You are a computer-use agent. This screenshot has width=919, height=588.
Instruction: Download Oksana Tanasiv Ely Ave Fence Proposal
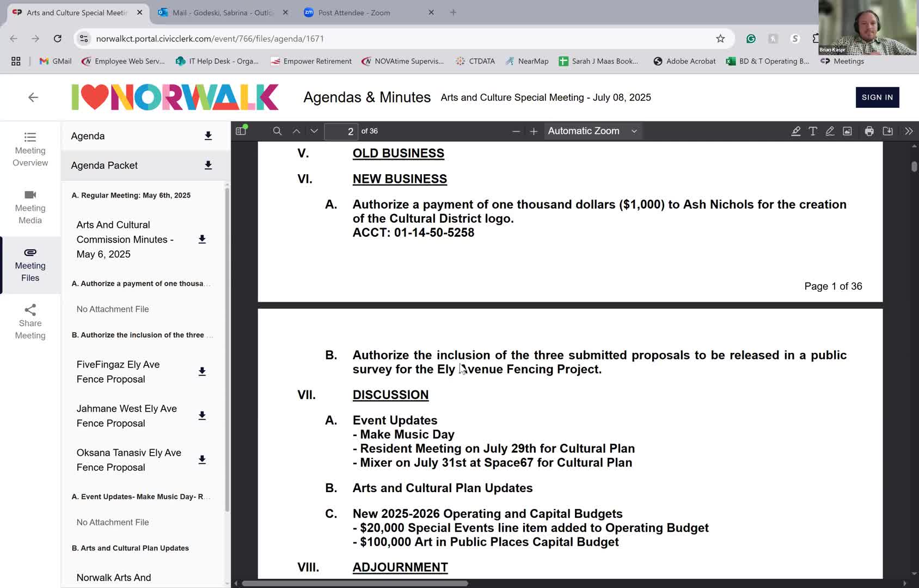pos(202,460)
